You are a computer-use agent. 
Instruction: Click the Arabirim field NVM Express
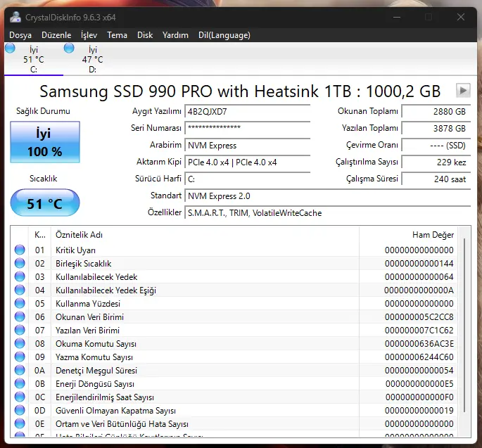(x=247, y=146)
